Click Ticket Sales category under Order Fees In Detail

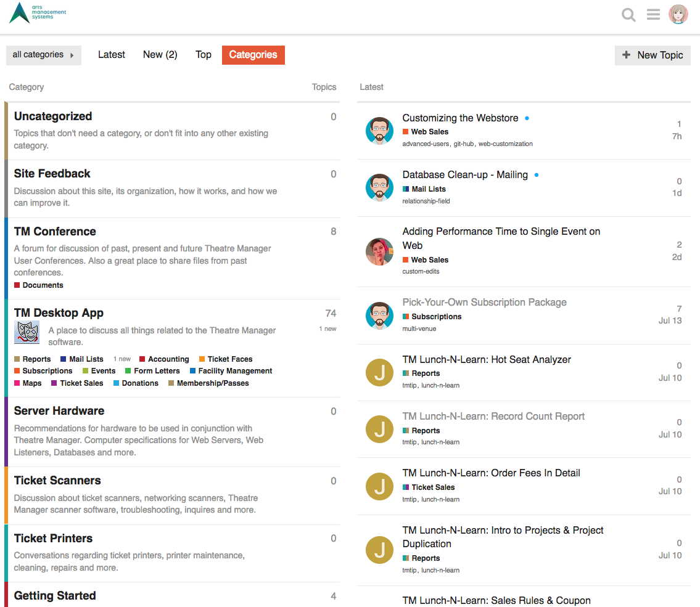click(429, 487)
